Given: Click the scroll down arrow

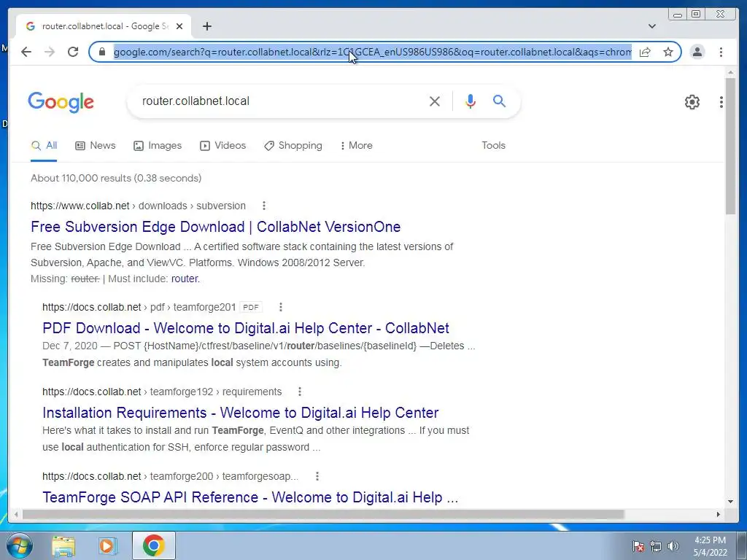Looking at the screenshot, I should tap(731, 502).
